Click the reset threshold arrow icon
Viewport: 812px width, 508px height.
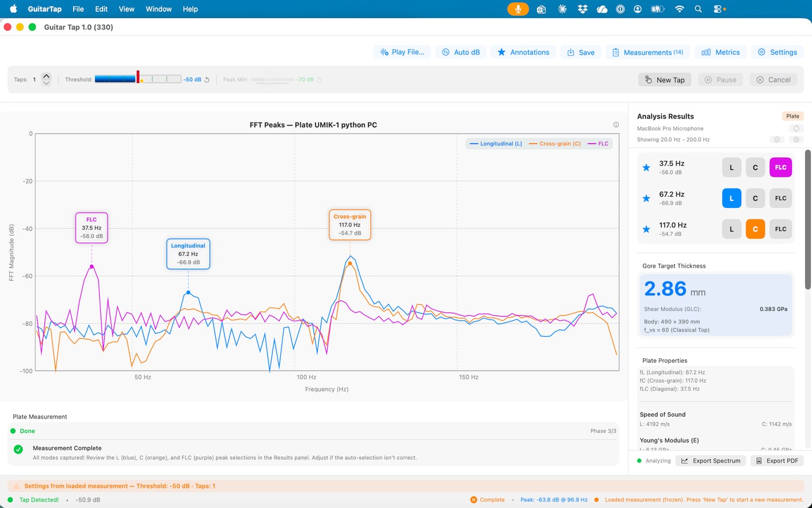(x=207, y=80)
